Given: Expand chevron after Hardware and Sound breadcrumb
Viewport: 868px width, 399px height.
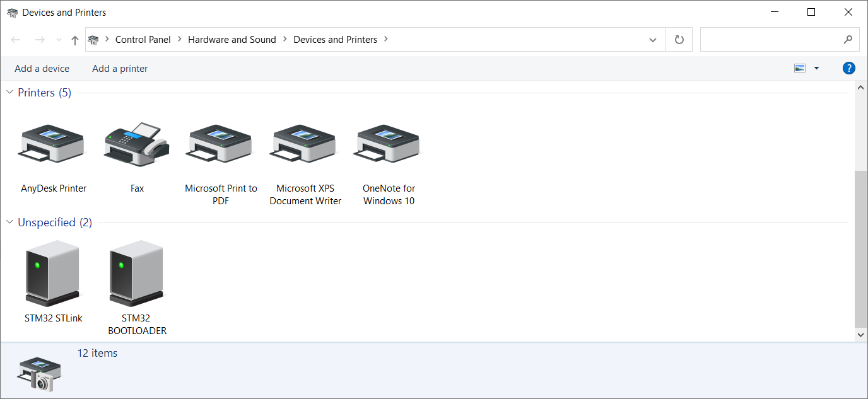Looking at the screenshot, I should click(x=285, y=39).
